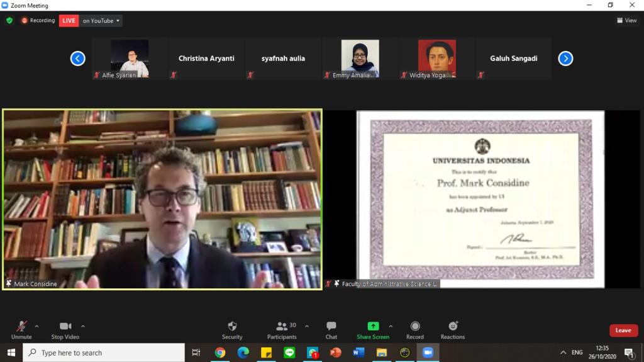The width and height of the screenshot is (644, 362).
Task: Open File Explorer from the taskbar
Action: click(382, 353)
